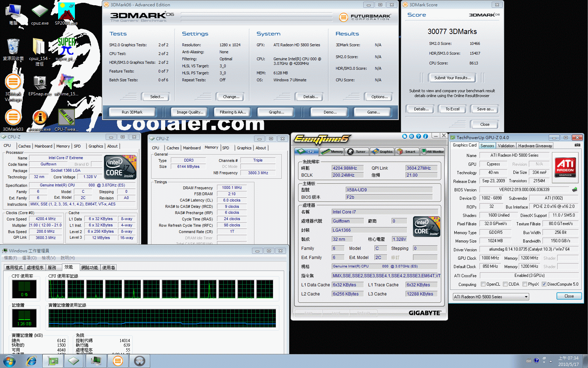Uncheck DirectCompute 5.0 in GPU-Z
This screenshot has width=588, height=368.
(x=544, y=284)
